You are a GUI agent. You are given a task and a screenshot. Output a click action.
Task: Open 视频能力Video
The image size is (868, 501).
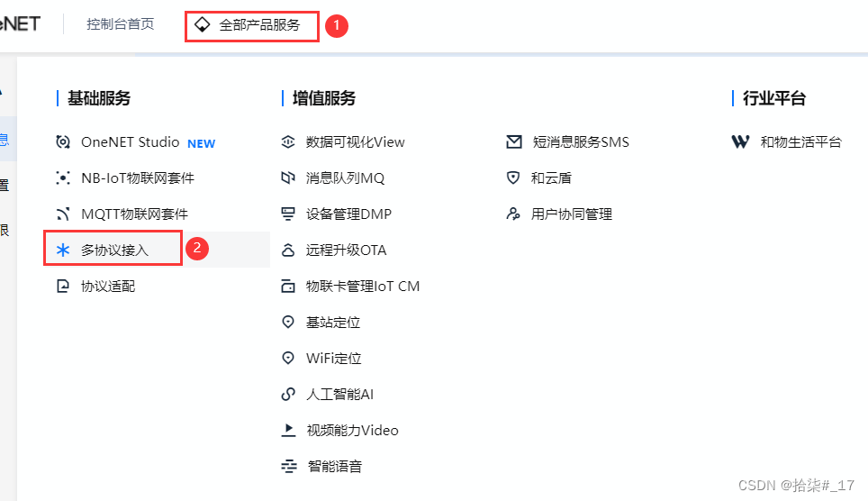click(x=353, y=430)
